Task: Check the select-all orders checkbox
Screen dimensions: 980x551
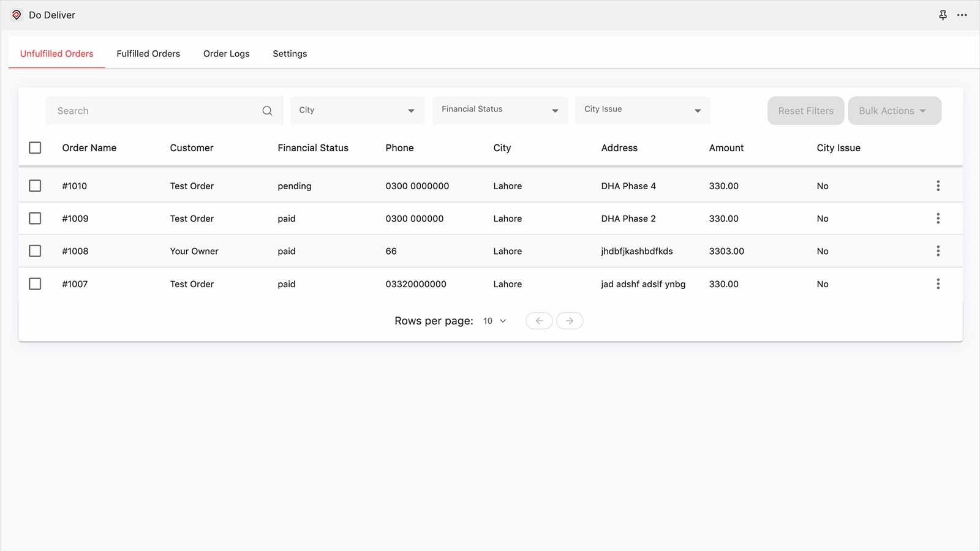Action: (35, 148)
